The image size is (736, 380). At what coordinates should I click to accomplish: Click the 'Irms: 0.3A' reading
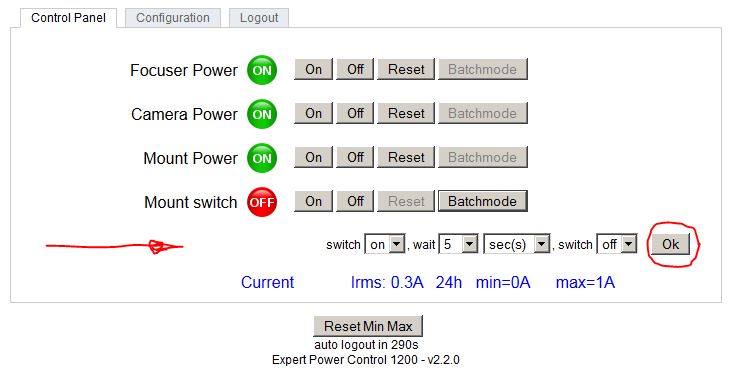(x=387, y=282)
